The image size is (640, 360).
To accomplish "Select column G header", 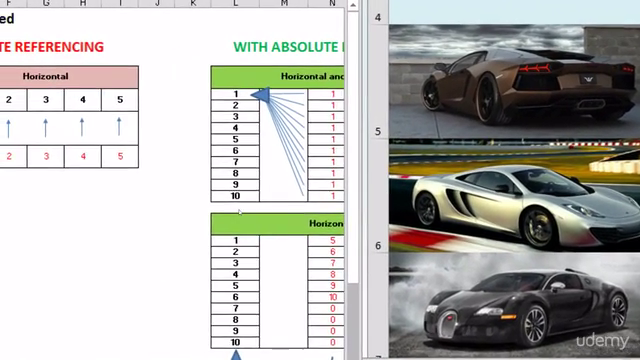I will point(46,3).
